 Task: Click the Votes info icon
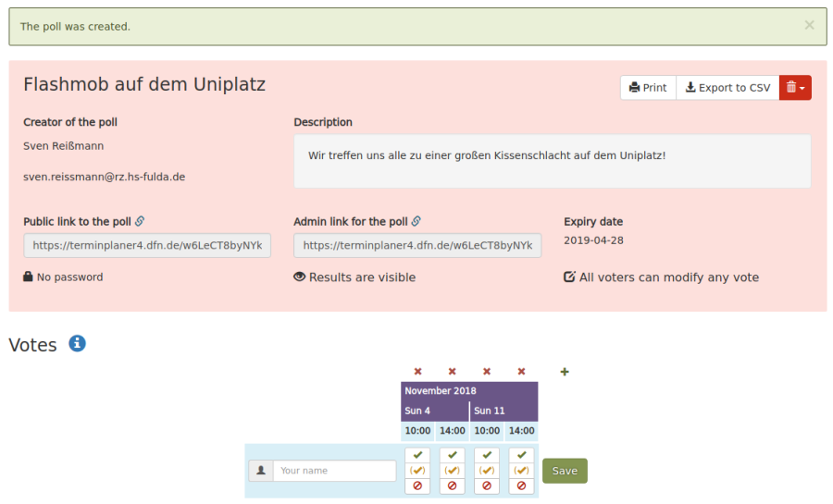click(x=78, y=344)
